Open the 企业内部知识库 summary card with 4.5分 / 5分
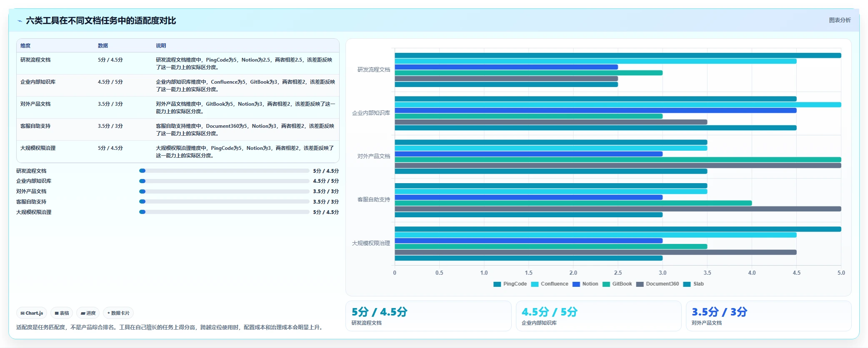 click(598, 316)
